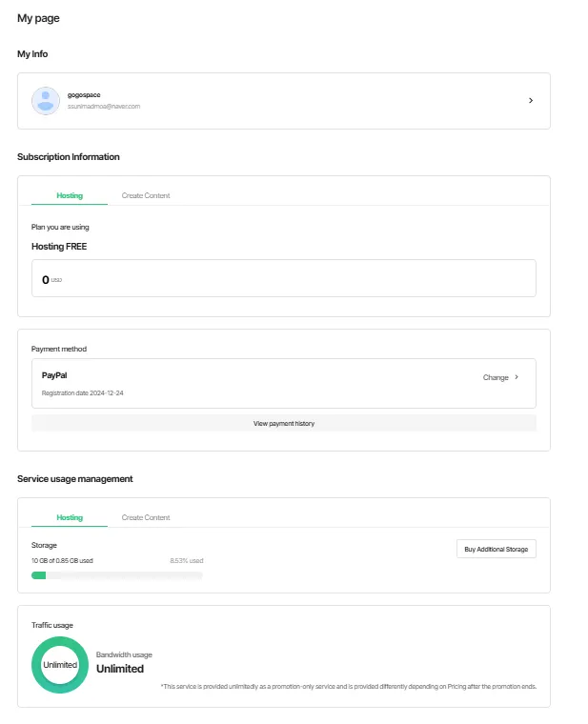
Task: Click the PayPal registration date text
Action: pyautogui.click(x=83, y=392)
